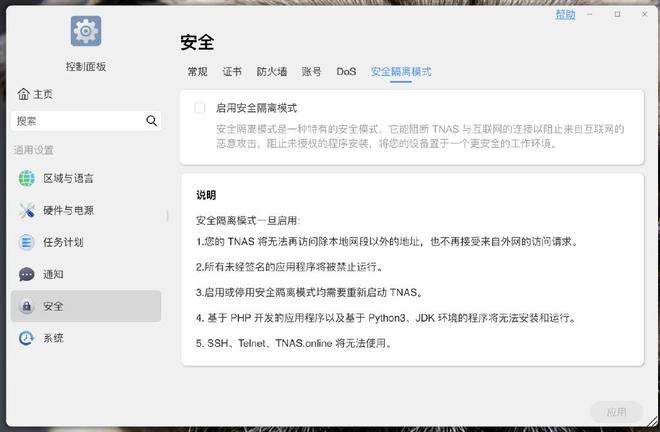660x432 pixels.
Task: Switch to the 账号 tab
Action: click(311, 72)
